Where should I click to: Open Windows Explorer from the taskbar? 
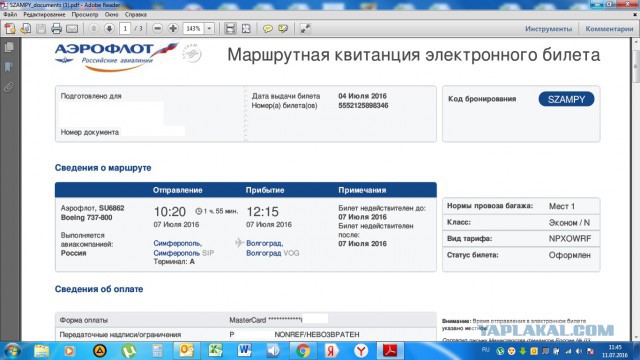point(41,351)
